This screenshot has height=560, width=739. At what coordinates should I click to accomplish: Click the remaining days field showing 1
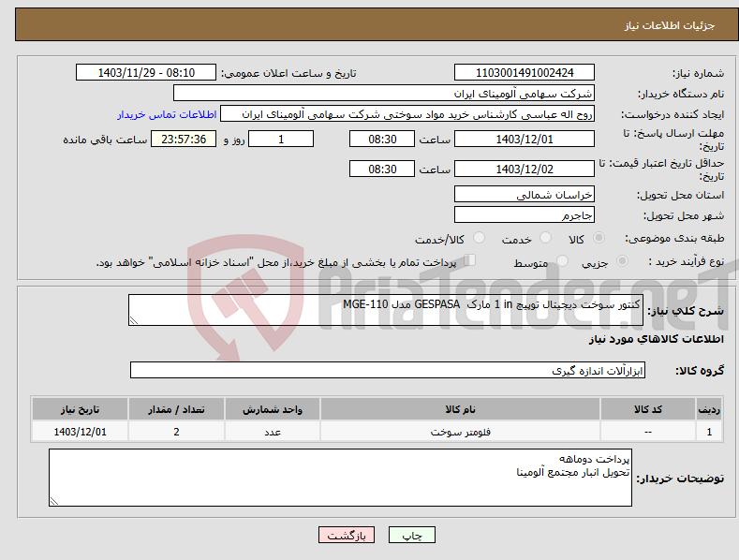coord(281,139)
